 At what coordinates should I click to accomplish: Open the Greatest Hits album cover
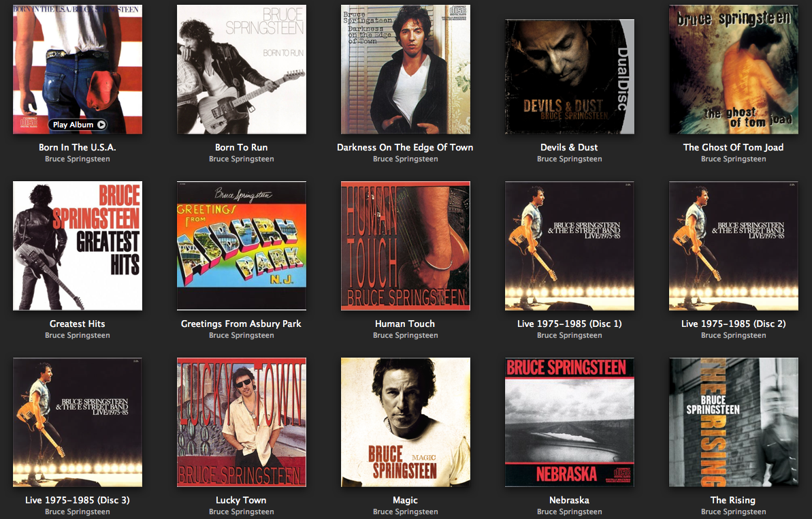78,245
